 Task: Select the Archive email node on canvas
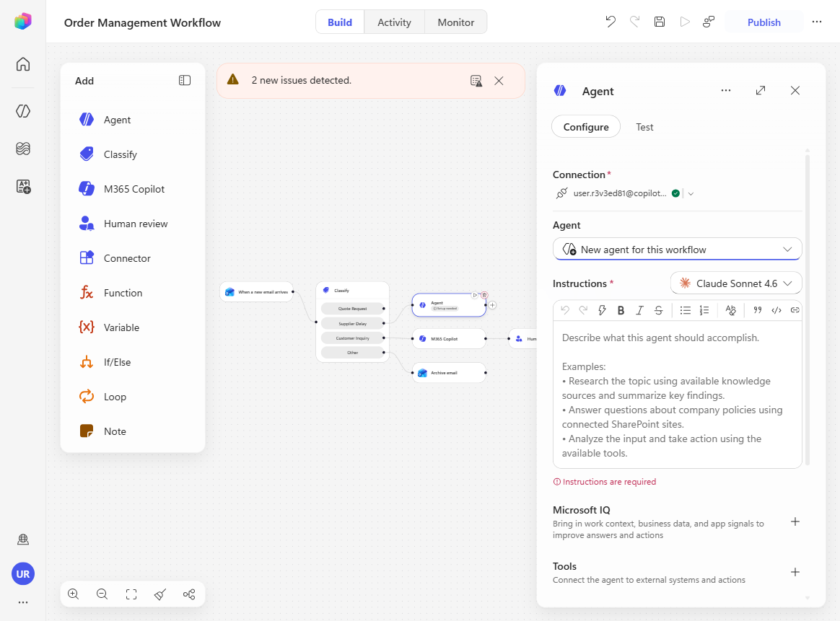click(x=449, y=373)
